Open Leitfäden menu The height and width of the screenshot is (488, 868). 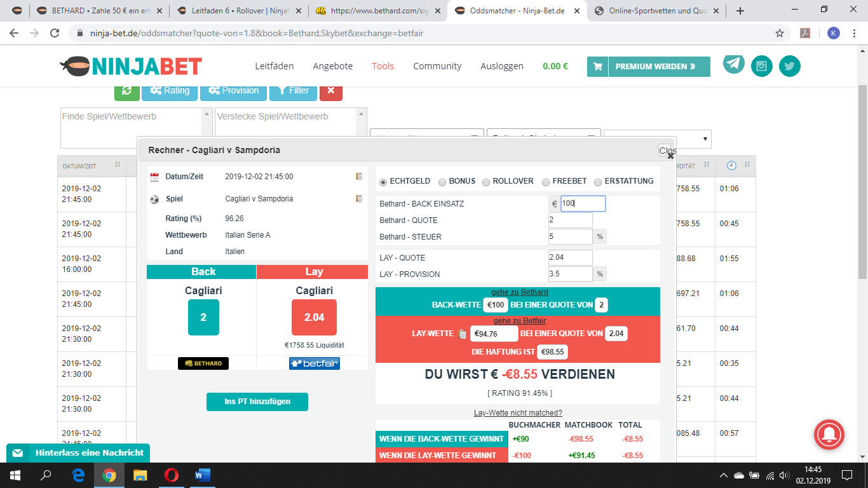[275, 66]
